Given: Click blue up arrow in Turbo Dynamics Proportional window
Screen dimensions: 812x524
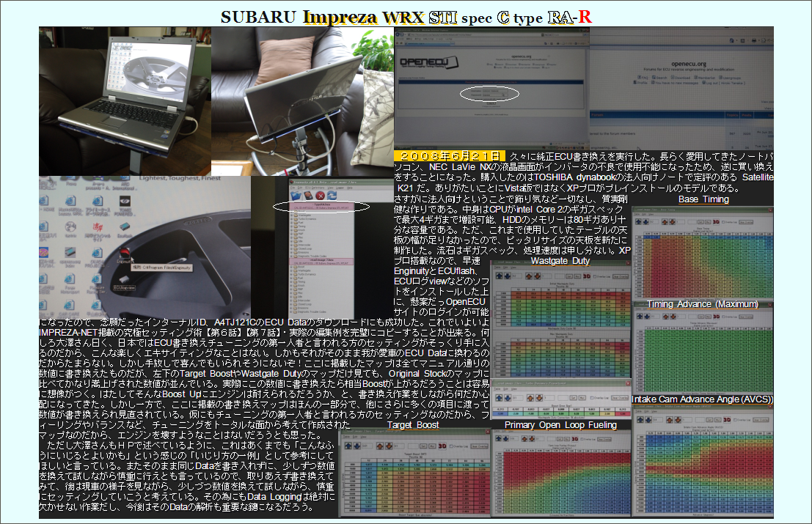Looking at the screenshot, I should [500, 398].
